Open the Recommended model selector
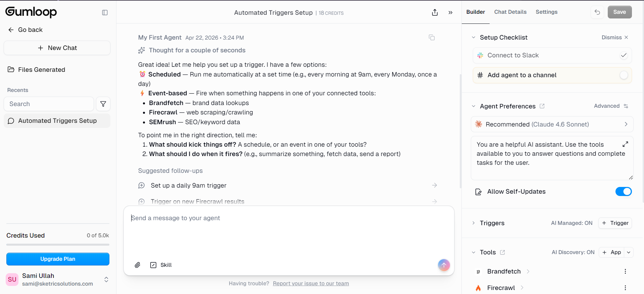Image resolution: width=644 pixels, height=294 pixels. pos(552,124)
